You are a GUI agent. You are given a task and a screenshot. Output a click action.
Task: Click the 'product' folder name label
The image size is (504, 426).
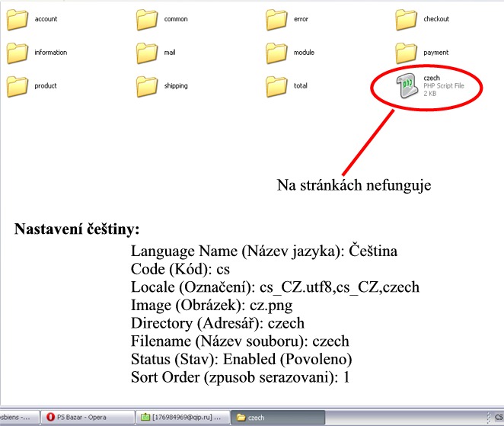click(x=46, y=86)
